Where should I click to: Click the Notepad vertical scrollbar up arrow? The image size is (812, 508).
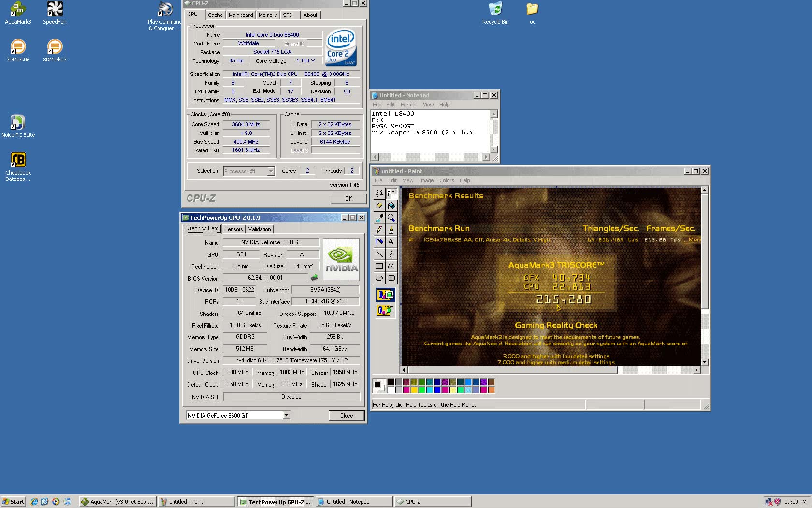pos(493,114)
